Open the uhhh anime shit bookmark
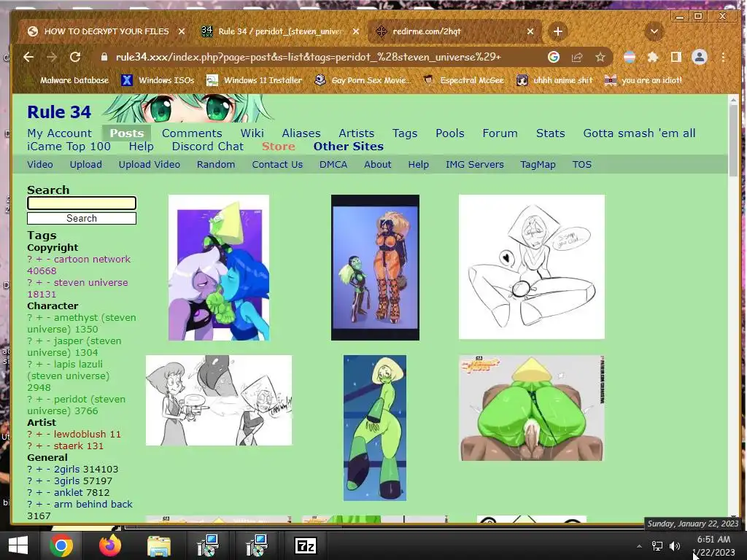 (x=554, y=80)
